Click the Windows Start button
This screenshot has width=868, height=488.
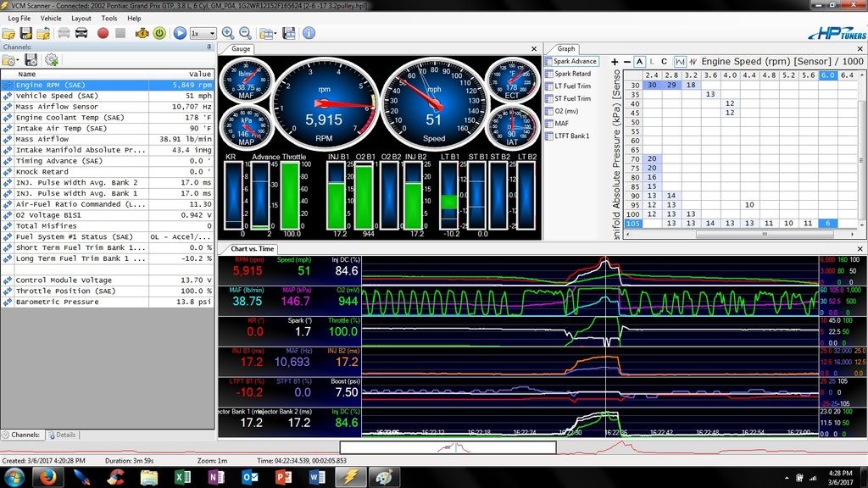14,477
